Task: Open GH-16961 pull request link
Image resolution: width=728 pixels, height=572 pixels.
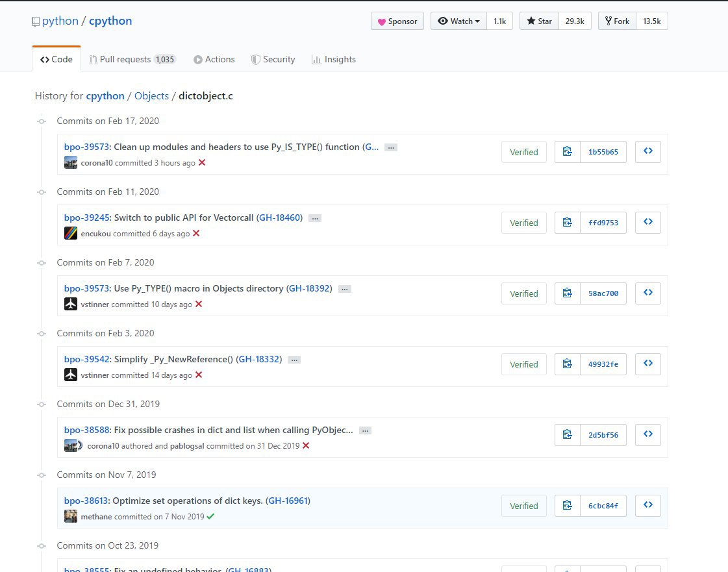Action: coord(288,501)
